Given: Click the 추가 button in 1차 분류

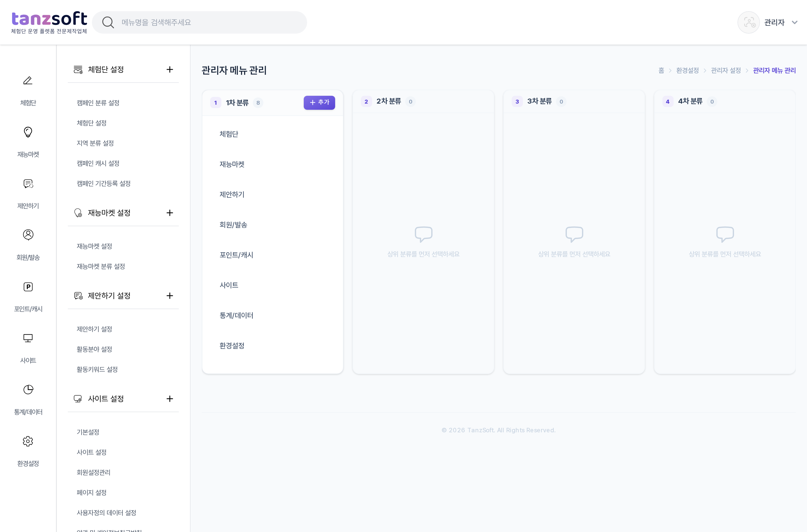Looking at the screenshot, I should [319, 102].
